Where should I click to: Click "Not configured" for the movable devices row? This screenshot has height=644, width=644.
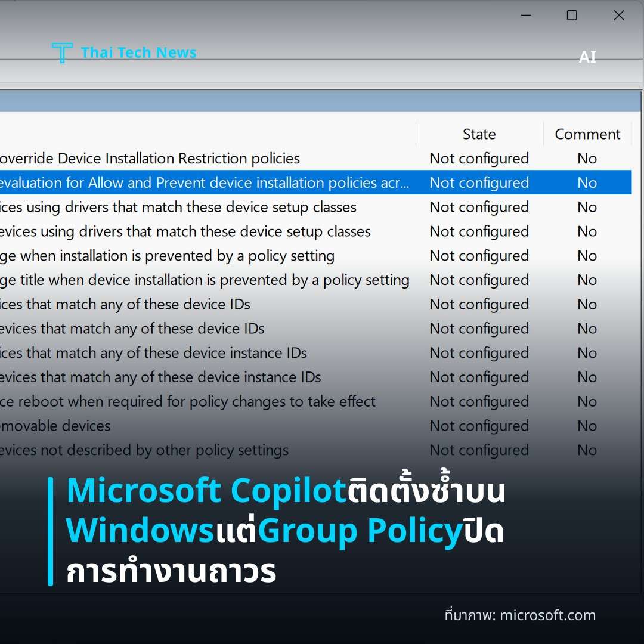[x=479, y=426]
